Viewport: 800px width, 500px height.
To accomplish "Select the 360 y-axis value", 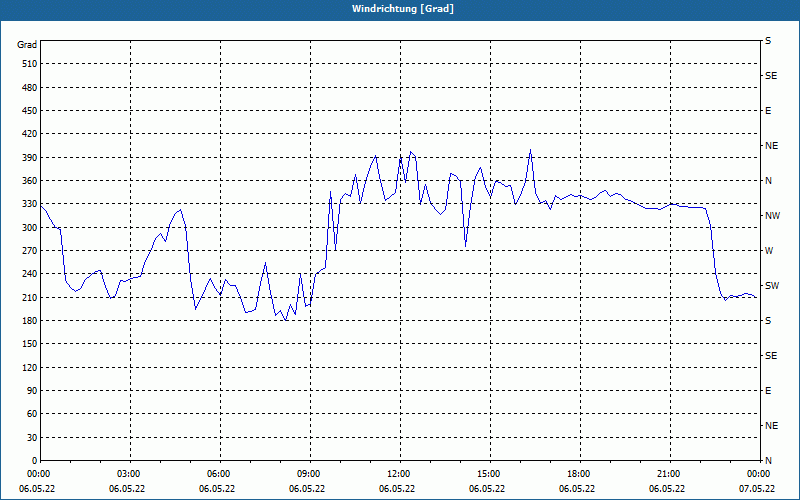I will tap(30, 181).
